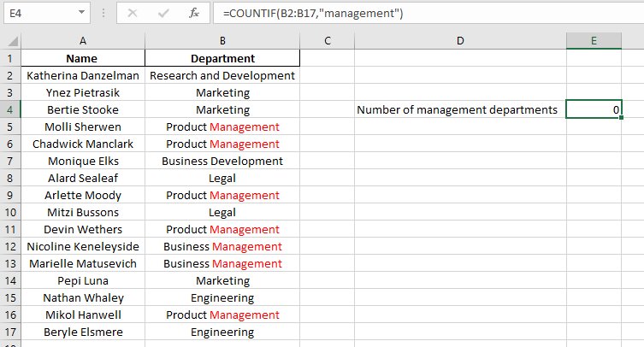
Task: Select row 9 header
Action: 10,195
